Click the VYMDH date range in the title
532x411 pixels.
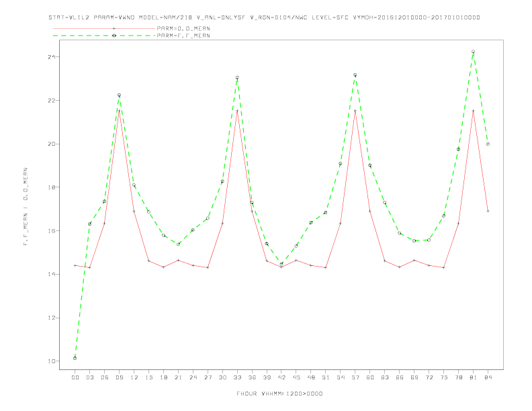(416, 17)
